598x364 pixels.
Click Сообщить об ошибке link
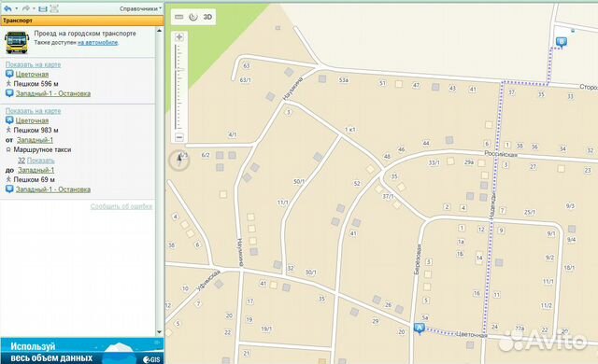click(x=121, y=206)
